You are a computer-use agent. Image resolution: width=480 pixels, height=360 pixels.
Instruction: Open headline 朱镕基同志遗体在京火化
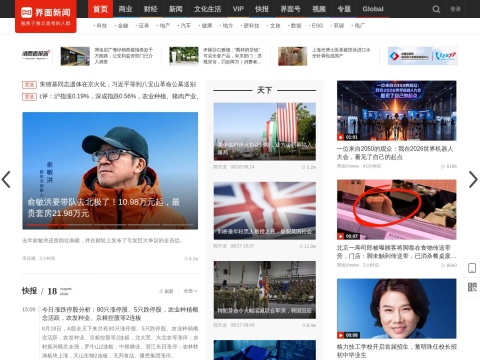click(118, 84)
